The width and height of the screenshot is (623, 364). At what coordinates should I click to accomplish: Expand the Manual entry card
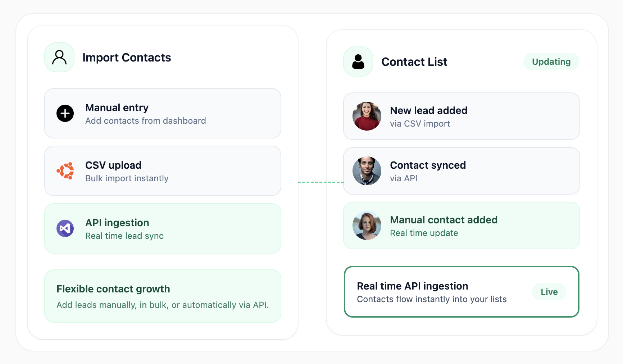tap(163, 113)
